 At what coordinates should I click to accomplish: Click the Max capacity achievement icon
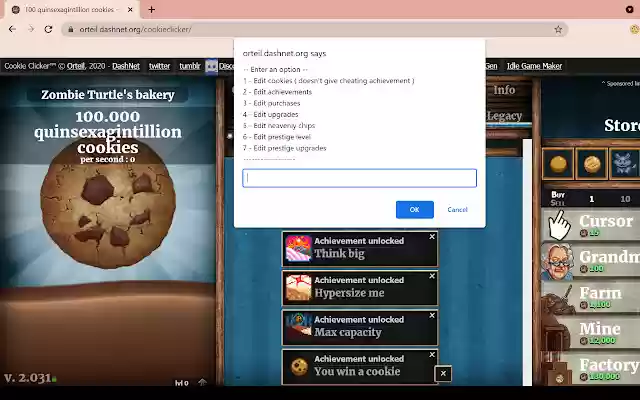[298, 327]
